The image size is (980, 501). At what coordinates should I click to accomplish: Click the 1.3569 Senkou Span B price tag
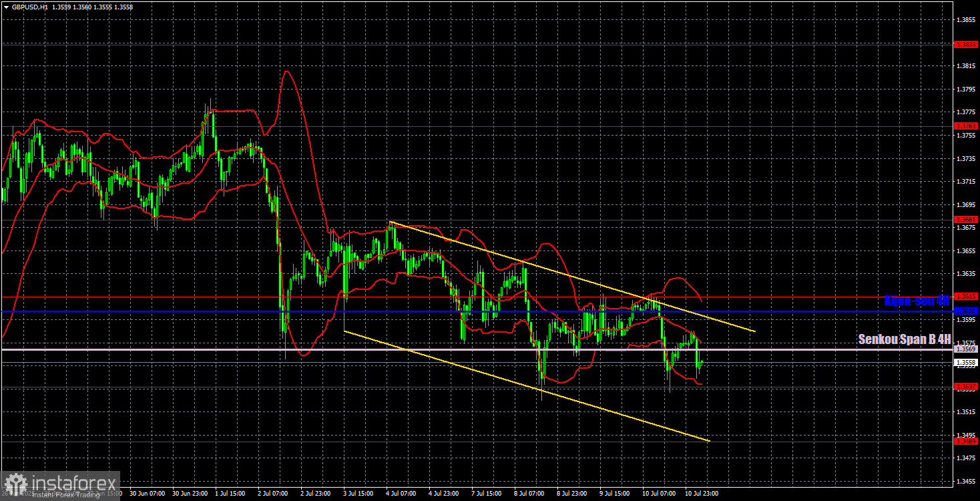point(966,349)
